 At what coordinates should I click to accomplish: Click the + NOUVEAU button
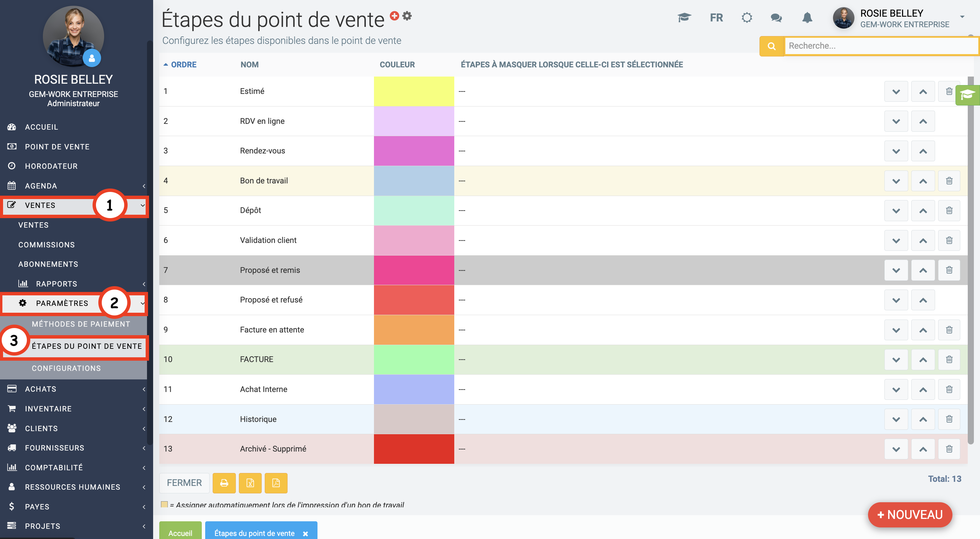coord(910,514)
